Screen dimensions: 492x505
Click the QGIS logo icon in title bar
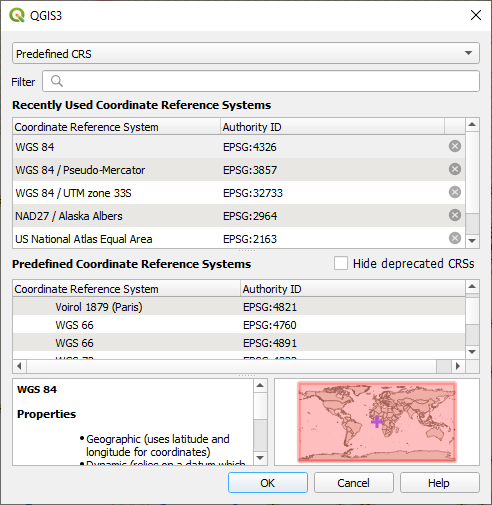tap(17, 15)
